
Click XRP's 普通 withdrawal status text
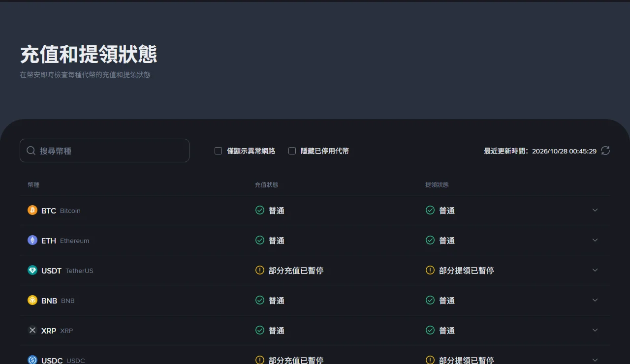(447, 331)
